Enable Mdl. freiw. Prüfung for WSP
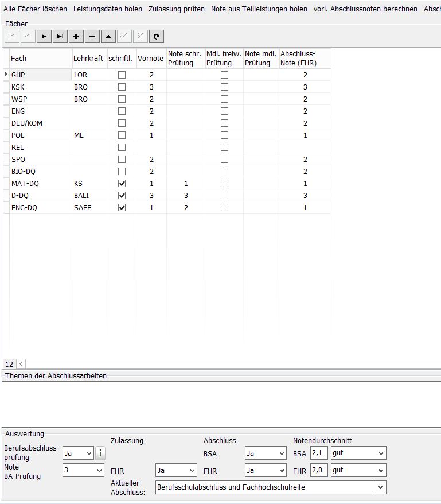 [x=225, y=99]
